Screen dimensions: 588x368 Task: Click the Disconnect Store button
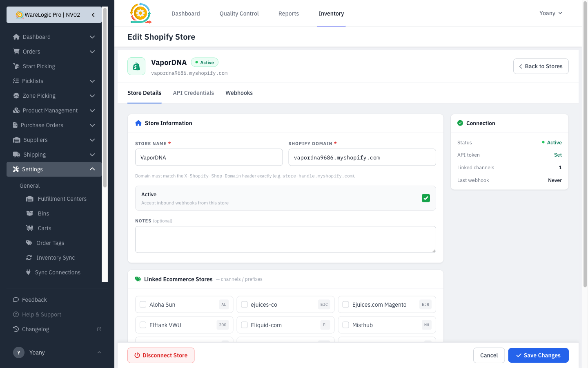[x=161, y=355]
